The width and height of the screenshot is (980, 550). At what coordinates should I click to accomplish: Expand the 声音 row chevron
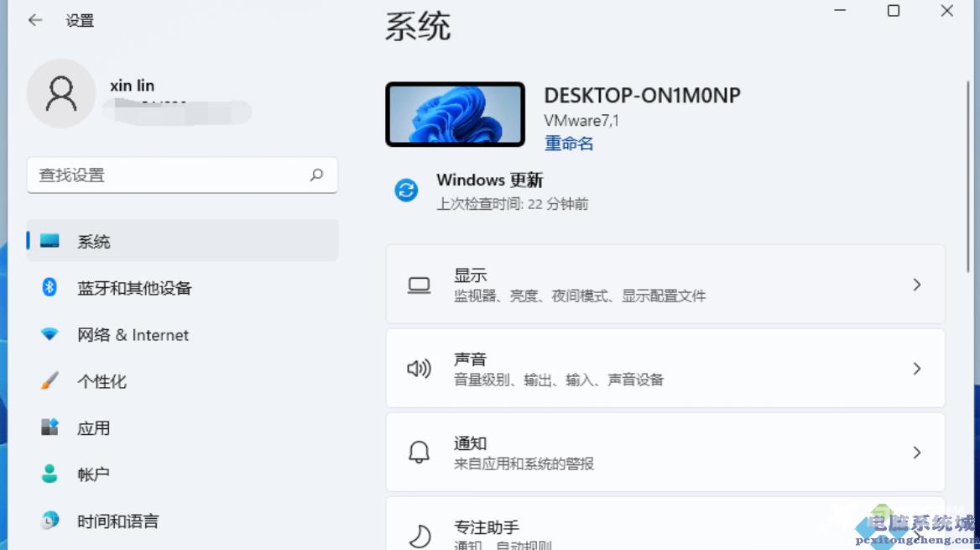coord(917,369)
